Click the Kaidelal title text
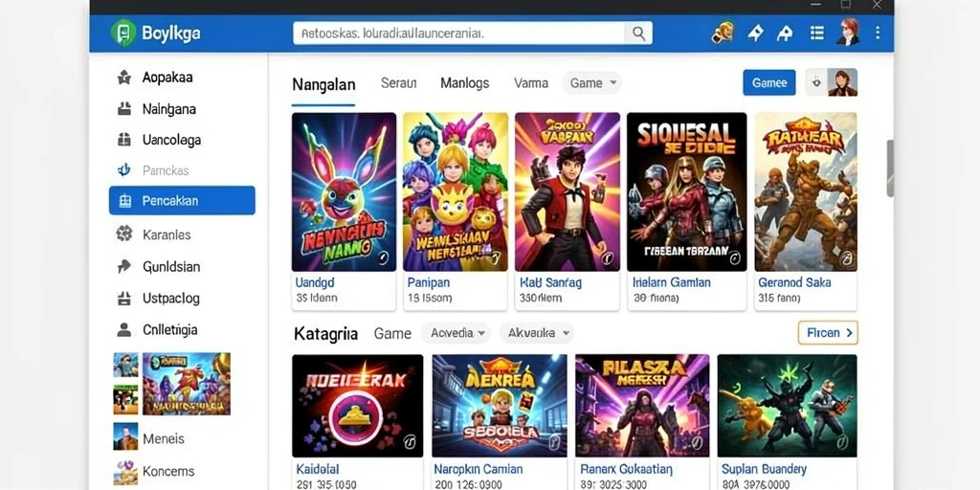The image size is (980, 490). coord(317,469)
